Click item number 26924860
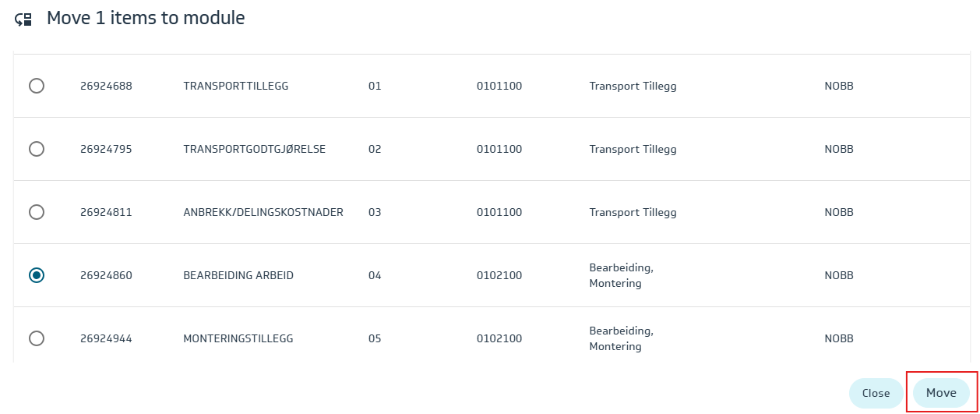980x414 pixels. [106, 275]
